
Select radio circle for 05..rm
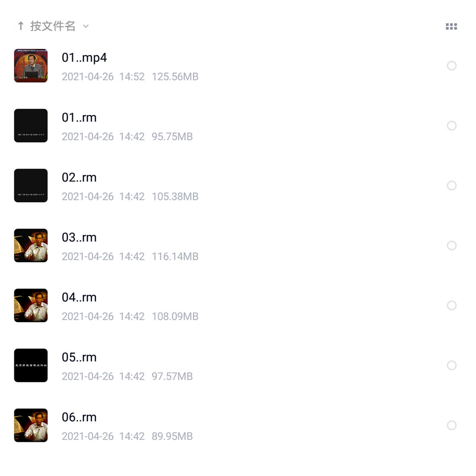tap(451, 365)
